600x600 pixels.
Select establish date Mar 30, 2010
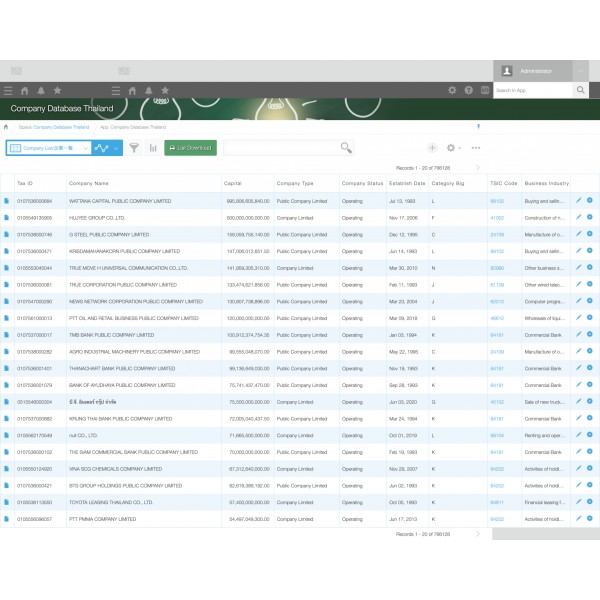click(x=403, y=268)
